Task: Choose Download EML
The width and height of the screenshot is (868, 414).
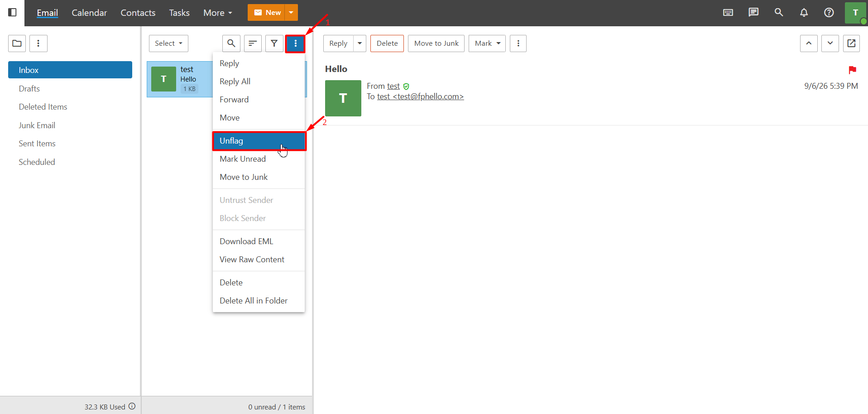Action: pos(259,241)
